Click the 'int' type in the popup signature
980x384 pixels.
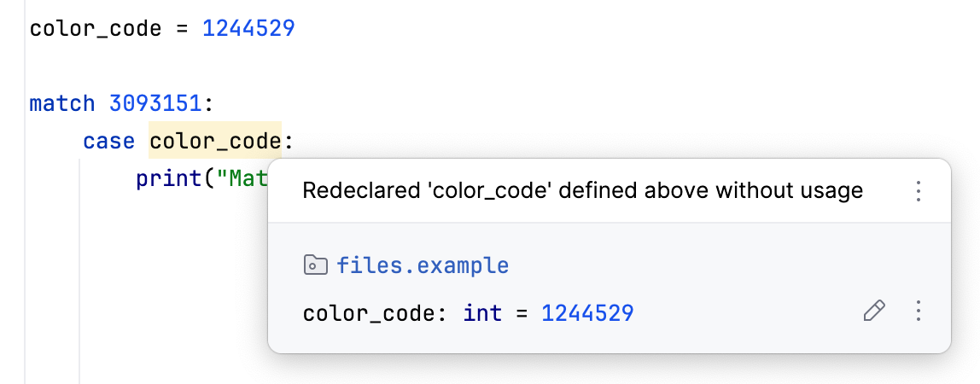(482, 313)
